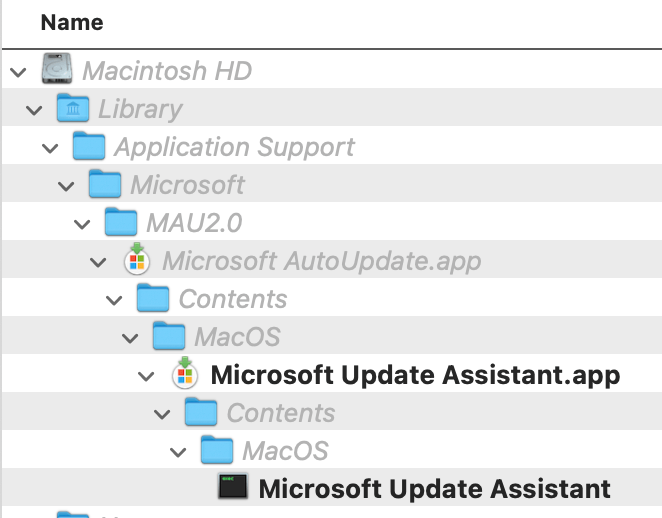Screen dimensions: 662x518
Task: Select the Microsoft Update Assistant.app row
Action: point(414,375)
